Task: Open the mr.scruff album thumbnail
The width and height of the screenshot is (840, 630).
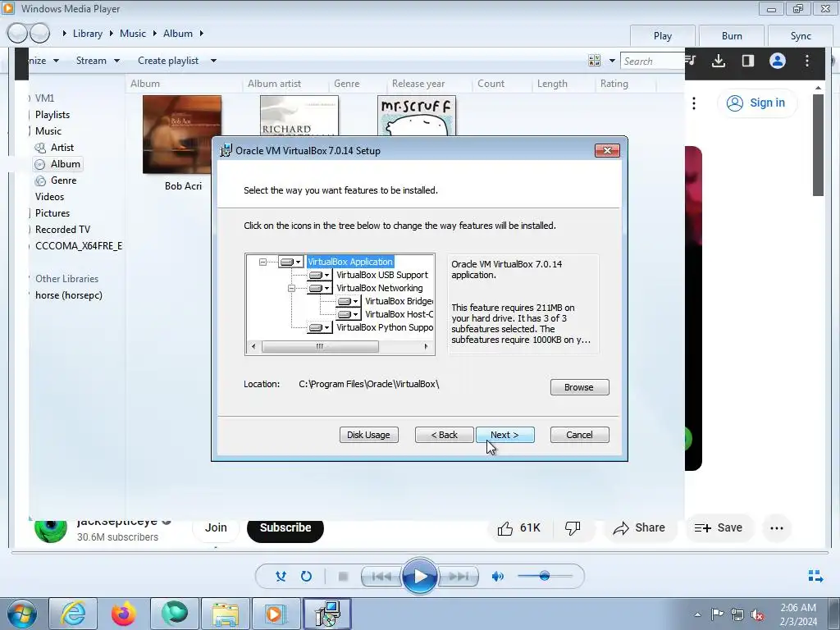Action: coord(417,116)
